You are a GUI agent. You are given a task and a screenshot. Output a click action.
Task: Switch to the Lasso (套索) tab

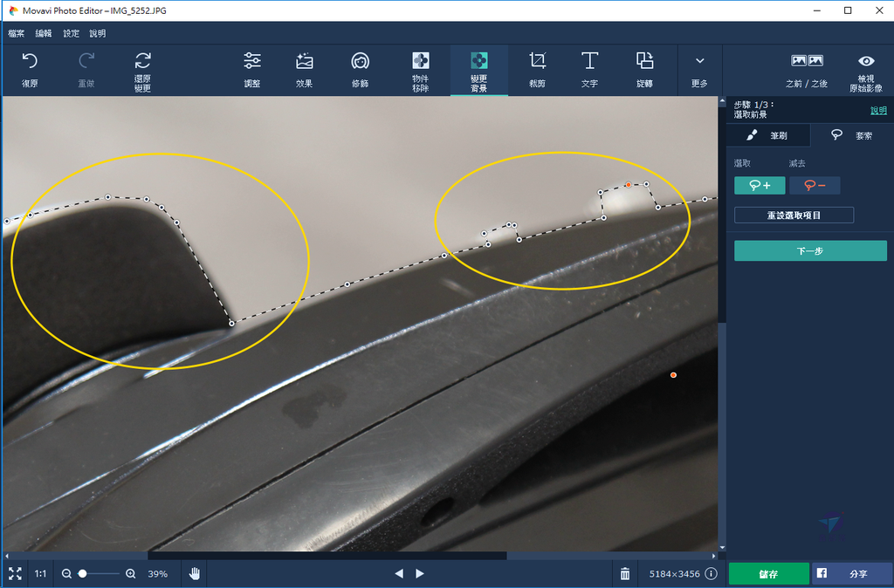pos(852,135)
